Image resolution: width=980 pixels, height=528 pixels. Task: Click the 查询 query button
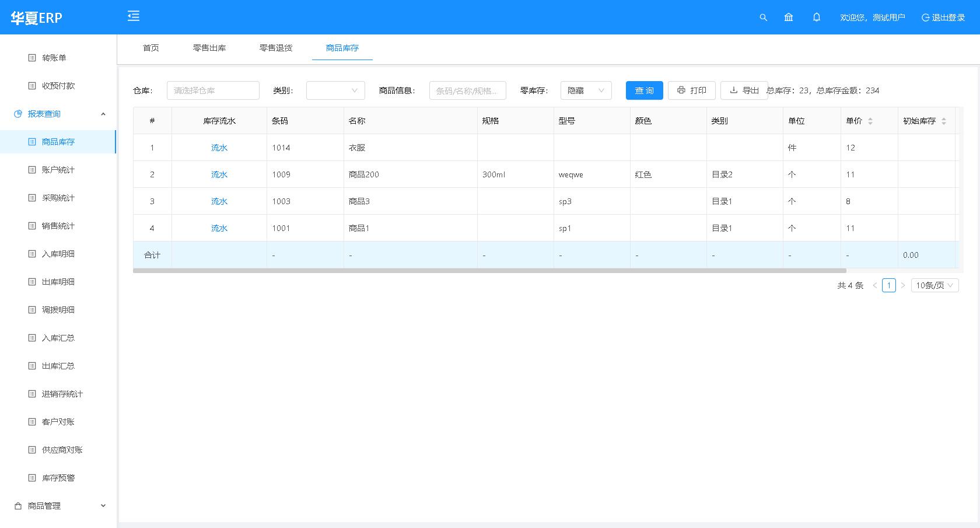click(644, 90)
